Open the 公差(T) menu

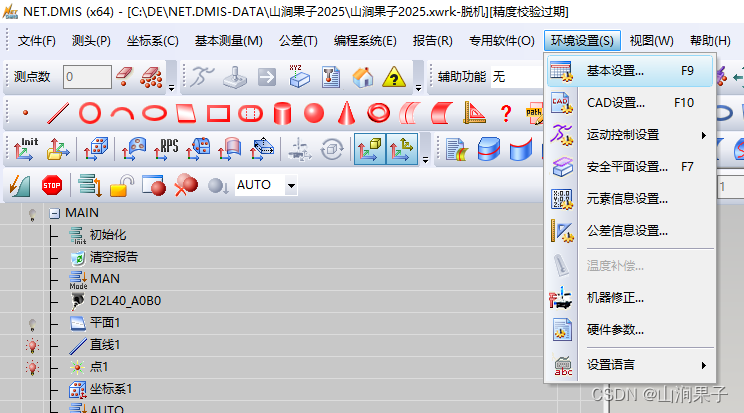[x=298, y=41]
